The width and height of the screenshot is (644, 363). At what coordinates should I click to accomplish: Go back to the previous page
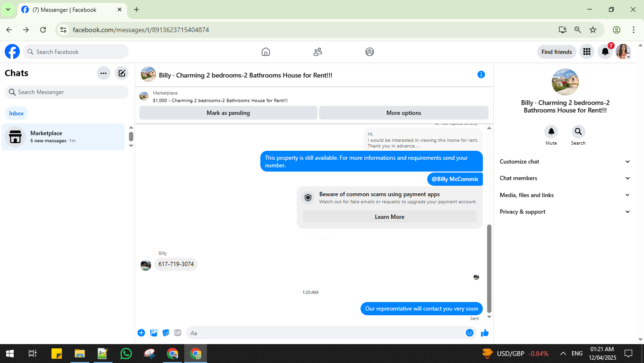pyautogui.click(x=9, y=30)
